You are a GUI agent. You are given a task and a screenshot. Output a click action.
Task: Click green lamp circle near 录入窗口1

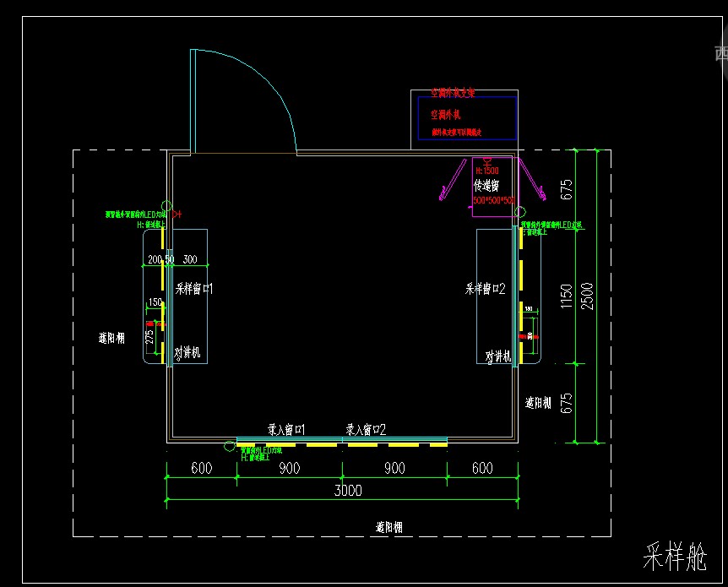pyautogui.click(x=228, y=446)
